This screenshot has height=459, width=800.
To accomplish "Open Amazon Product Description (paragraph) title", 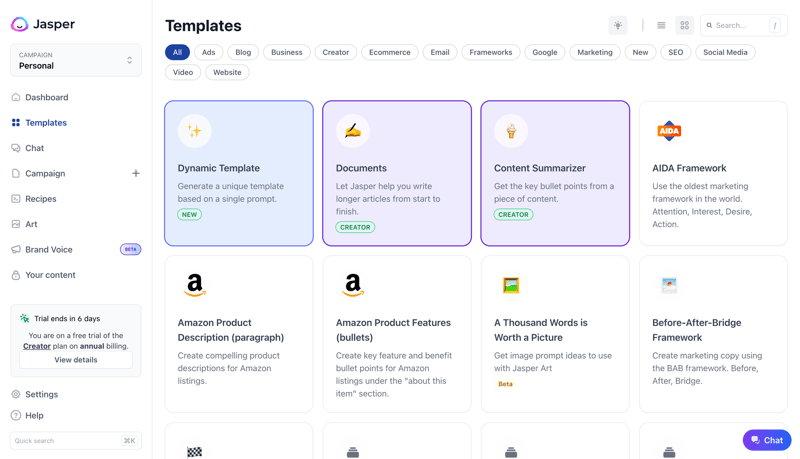I will coord(231,330).
